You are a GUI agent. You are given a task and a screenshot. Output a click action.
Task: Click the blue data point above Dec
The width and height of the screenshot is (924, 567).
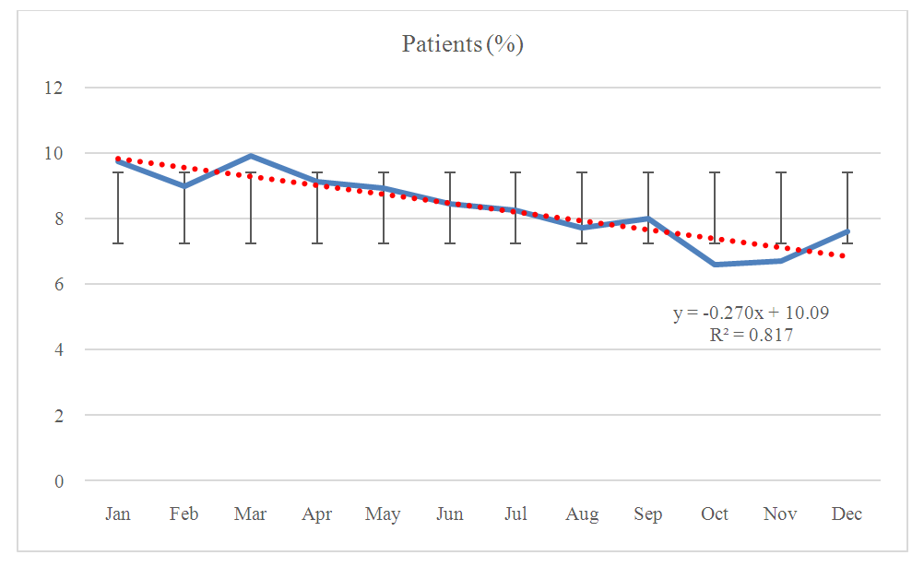point(847,232)
